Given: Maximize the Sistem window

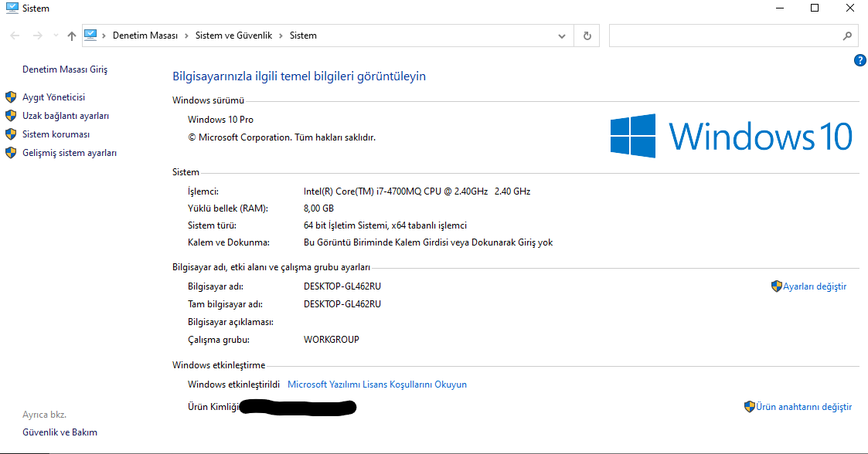Looking at the screenshot, I should pos(815,8).
